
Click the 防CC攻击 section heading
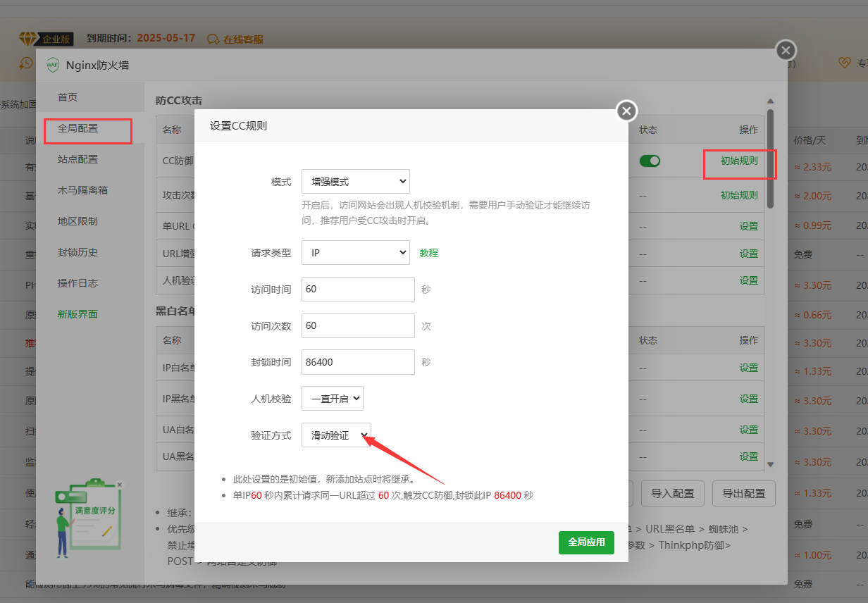point(179,101)
